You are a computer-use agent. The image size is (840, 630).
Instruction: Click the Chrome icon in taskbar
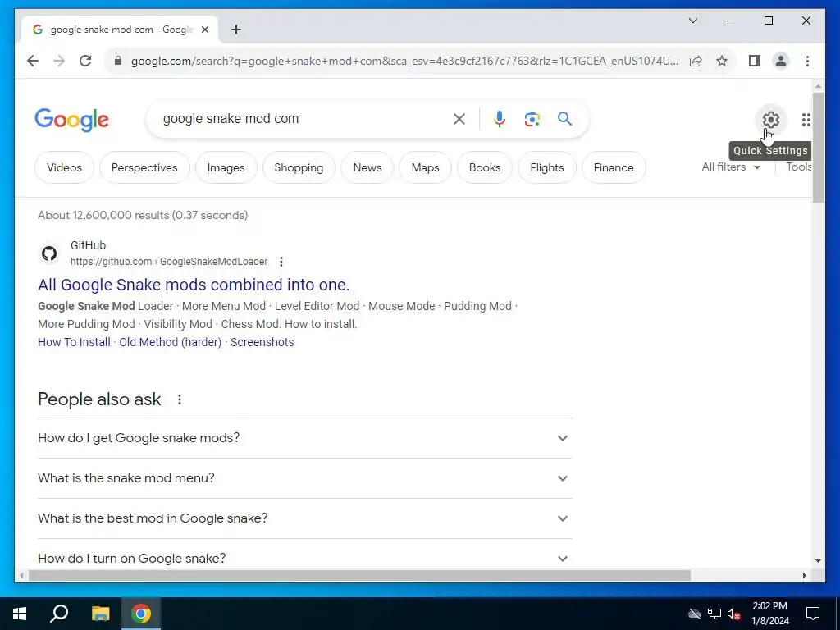point(141,614)
